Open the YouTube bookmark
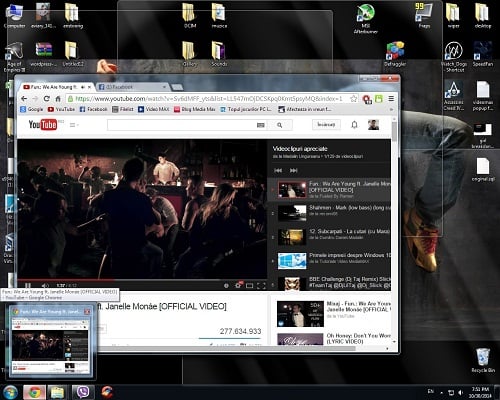500x400 pixels. [61, 109]
